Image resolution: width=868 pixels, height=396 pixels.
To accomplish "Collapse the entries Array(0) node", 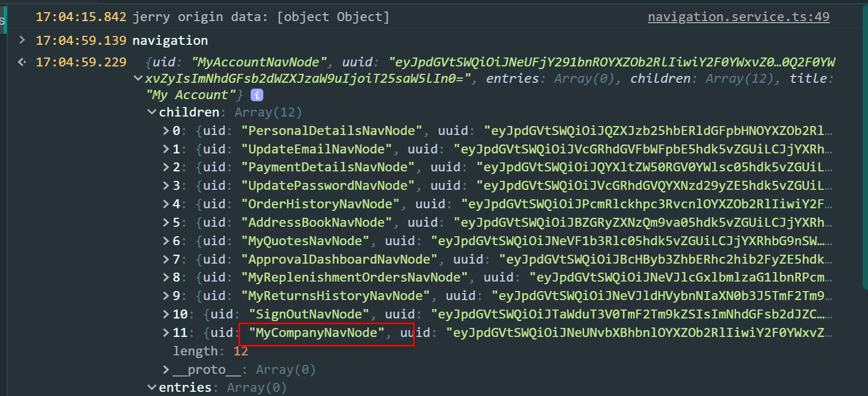I will pyautogui.click(x=152, y=388).
